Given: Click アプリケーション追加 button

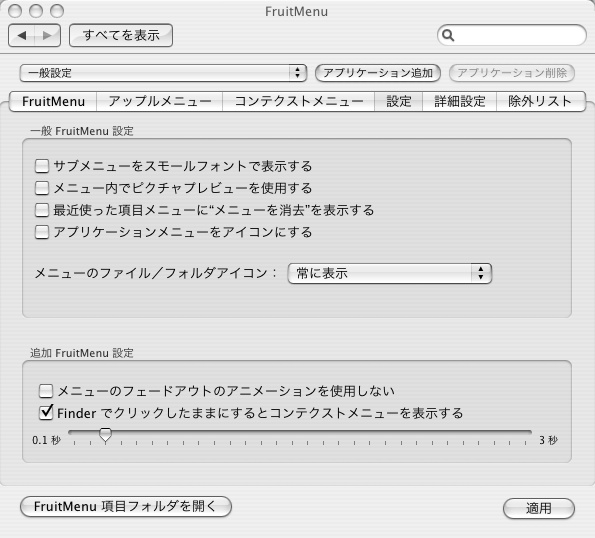Looking at the screenshot, I should coord(378,73).
